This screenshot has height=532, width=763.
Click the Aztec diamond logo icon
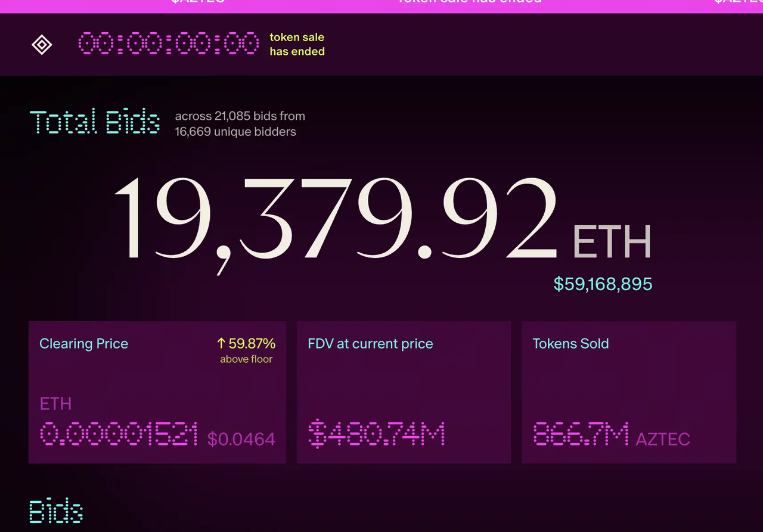(42, 45)
